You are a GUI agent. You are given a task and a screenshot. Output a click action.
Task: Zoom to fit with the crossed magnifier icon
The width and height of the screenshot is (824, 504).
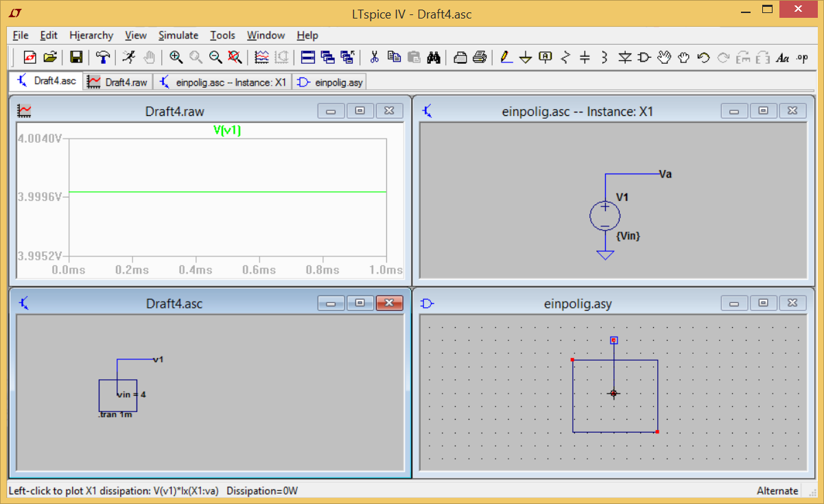point(235,58)
